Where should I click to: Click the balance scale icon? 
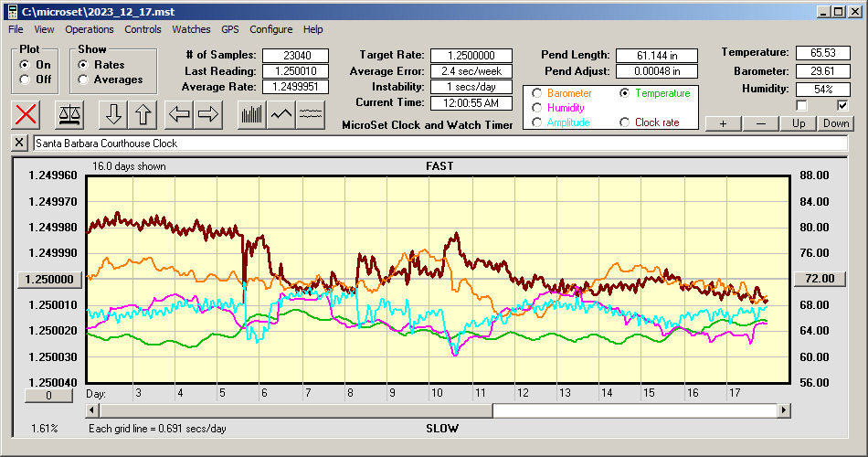(69, 114)
